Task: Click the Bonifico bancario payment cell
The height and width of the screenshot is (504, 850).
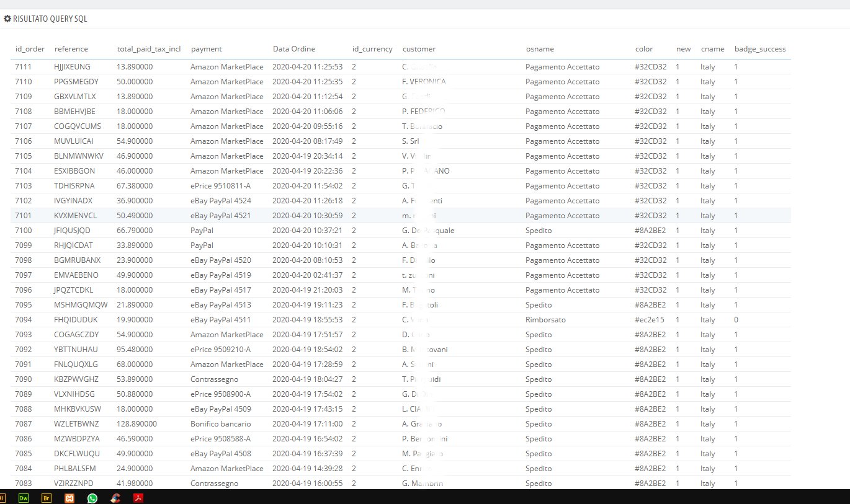Action: click(x=221, y=423)
